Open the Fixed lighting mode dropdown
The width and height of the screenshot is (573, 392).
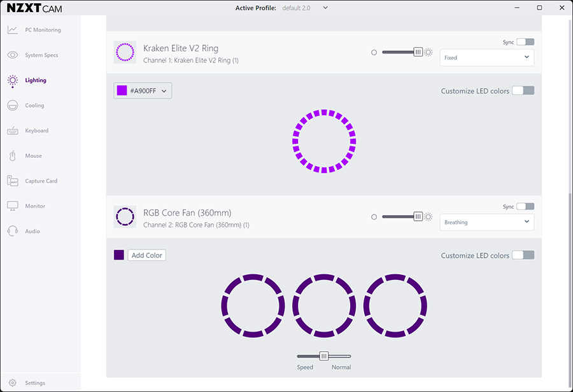486,57
